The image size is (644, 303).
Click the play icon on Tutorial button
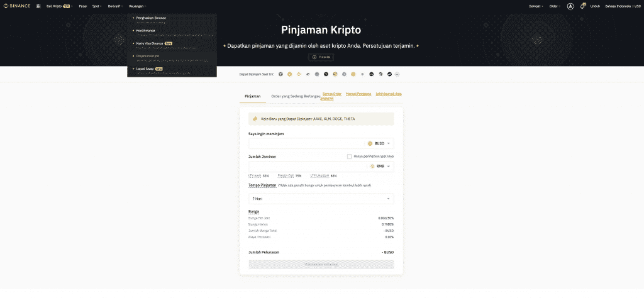314,57
